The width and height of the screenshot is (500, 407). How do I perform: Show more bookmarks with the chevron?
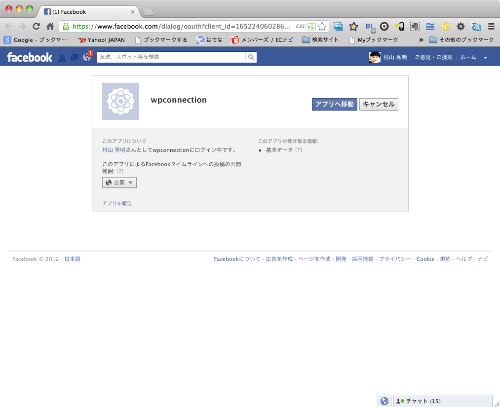click(x=421, y=40)
